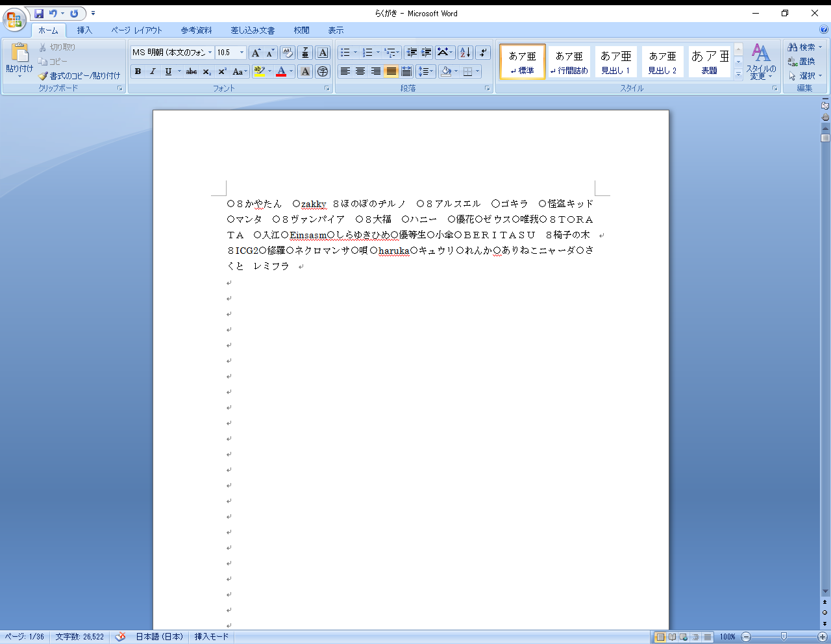
Task: Click the Office button logo
Action: (x=14, y=19)
